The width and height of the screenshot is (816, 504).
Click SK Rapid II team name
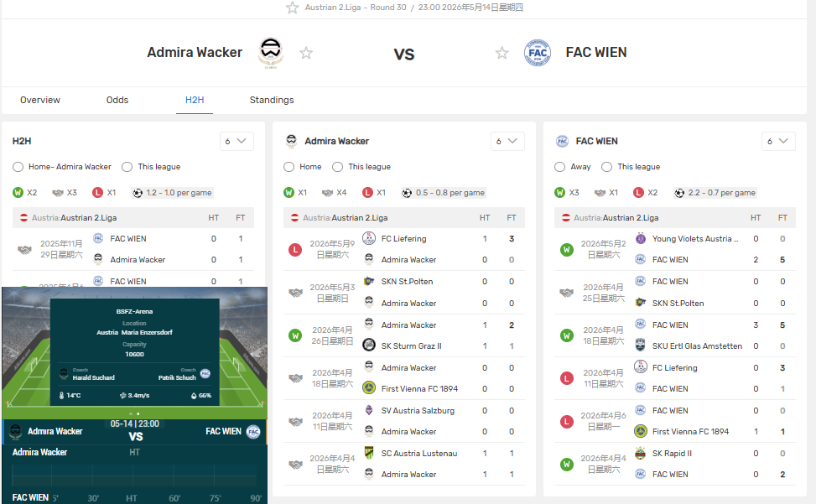click(672, 454)
